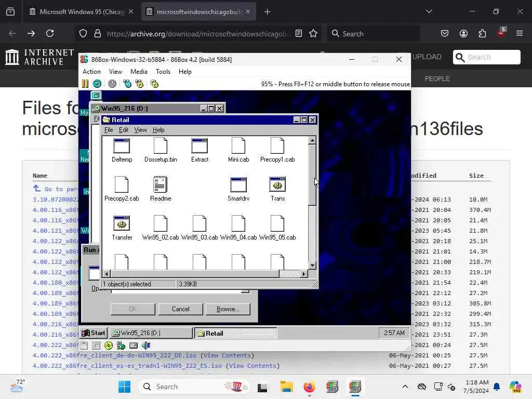Select the Smartdrv program icon
This screenshot has width=532, height=399.
pos(238,189)
